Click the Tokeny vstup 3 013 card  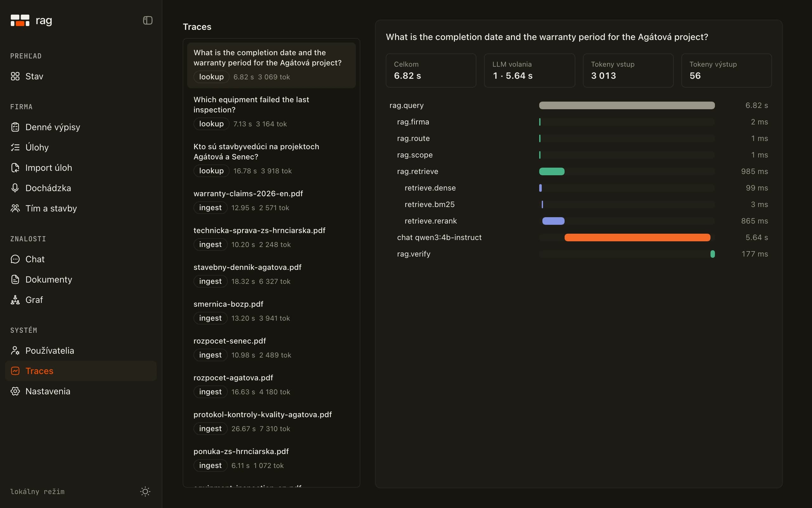pyautogui.click(x=628, y=70)
